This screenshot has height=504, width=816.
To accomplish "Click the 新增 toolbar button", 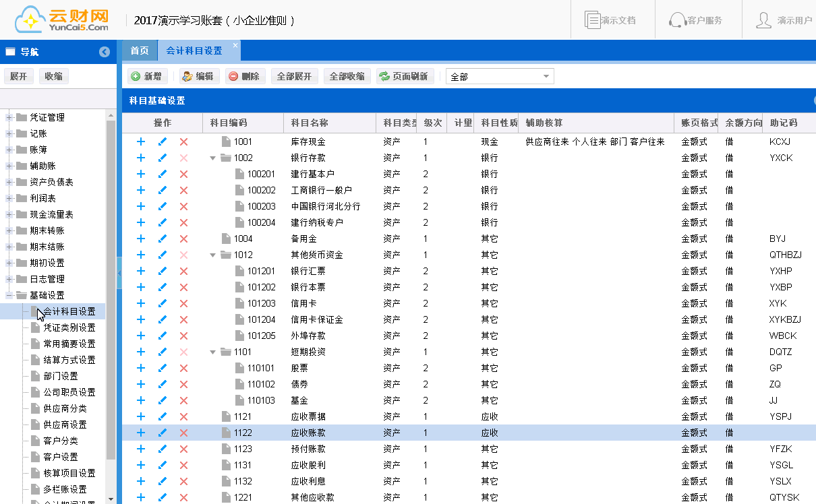I will 147,76.
